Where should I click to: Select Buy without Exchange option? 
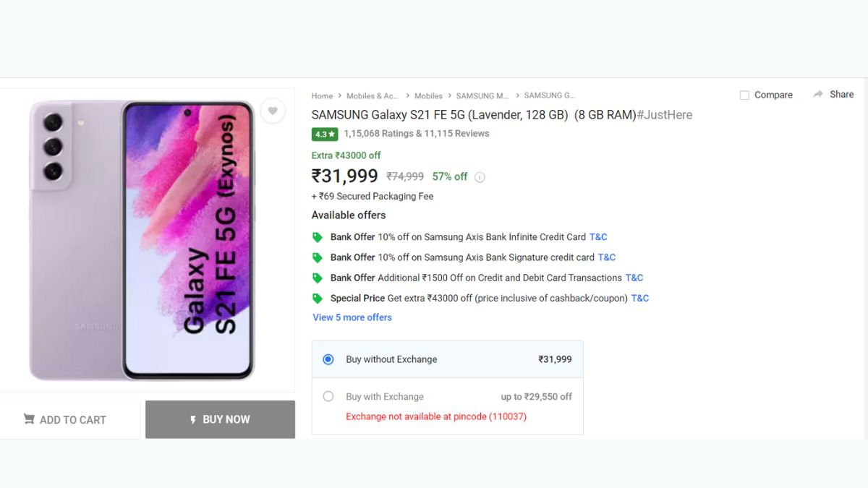pos(328,359)
